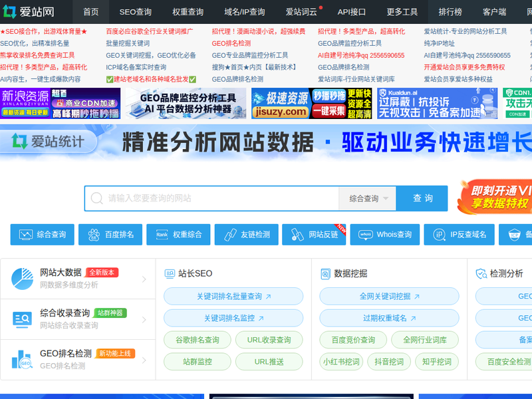The height and width of the screenshot is (399, 532).
Task: Click the 查询 search button
Action: pos(422,198)
